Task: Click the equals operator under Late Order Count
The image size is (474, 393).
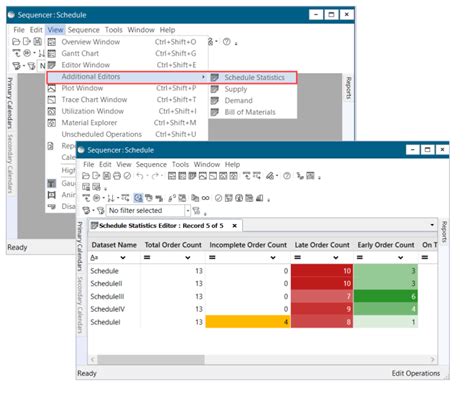Action: click(298, 257)
